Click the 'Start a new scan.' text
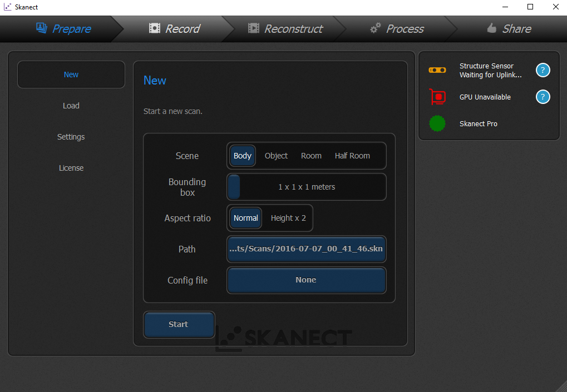Viewport: 567px width, 392px height. point(173,111)
